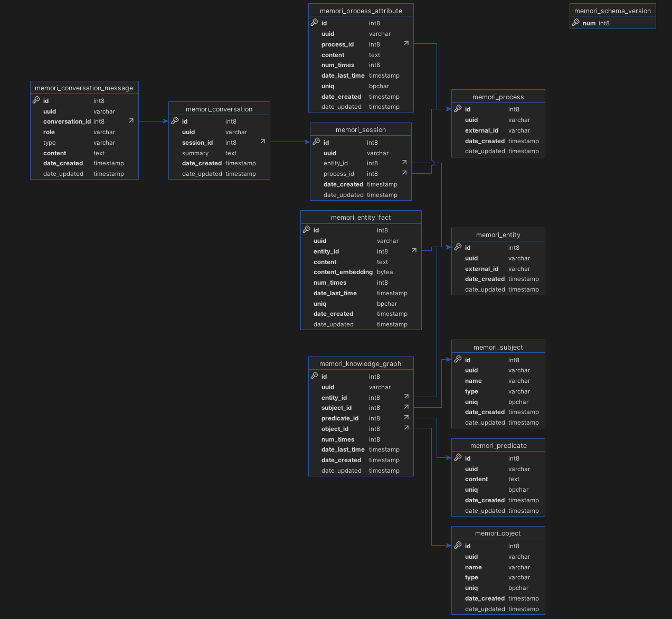Image resolution: width=672 pixels, height=619 pixels.
Task: Click primary key icon in memori_object table
Action: pyautogui.click(x=458, y=545)
